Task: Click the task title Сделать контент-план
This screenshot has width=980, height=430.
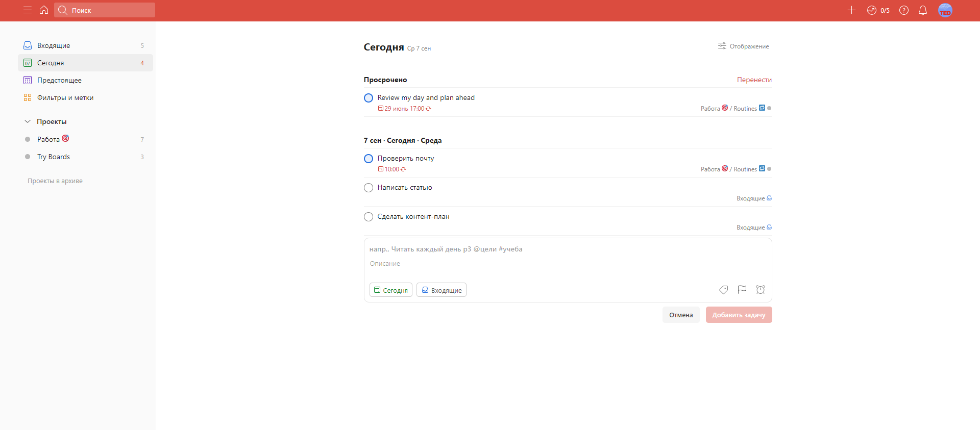Action: pyautogui.click(x=413, y=217)
